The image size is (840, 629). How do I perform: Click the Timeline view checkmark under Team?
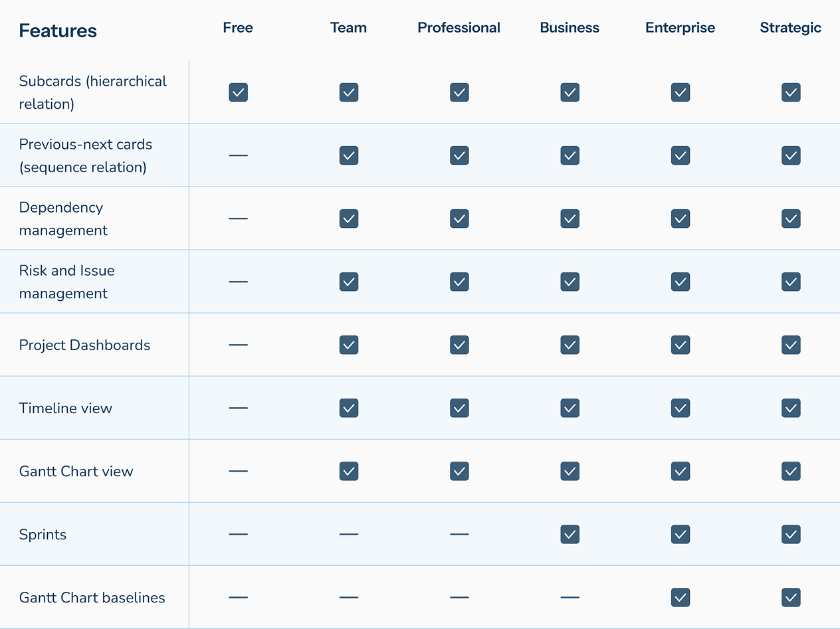pyautogui.click(x=348, y=408)
